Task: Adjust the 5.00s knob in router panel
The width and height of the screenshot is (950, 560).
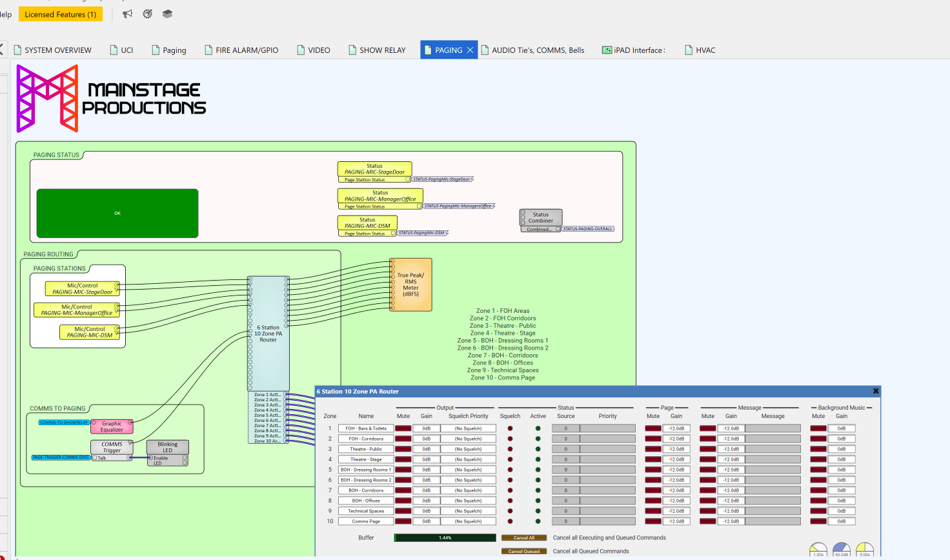Action: pos(865,550)
